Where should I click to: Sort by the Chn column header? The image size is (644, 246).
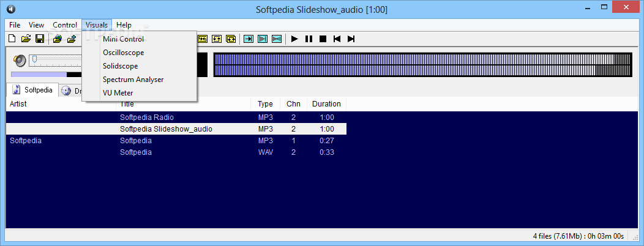pyautogui.click(x=293, y=104)
